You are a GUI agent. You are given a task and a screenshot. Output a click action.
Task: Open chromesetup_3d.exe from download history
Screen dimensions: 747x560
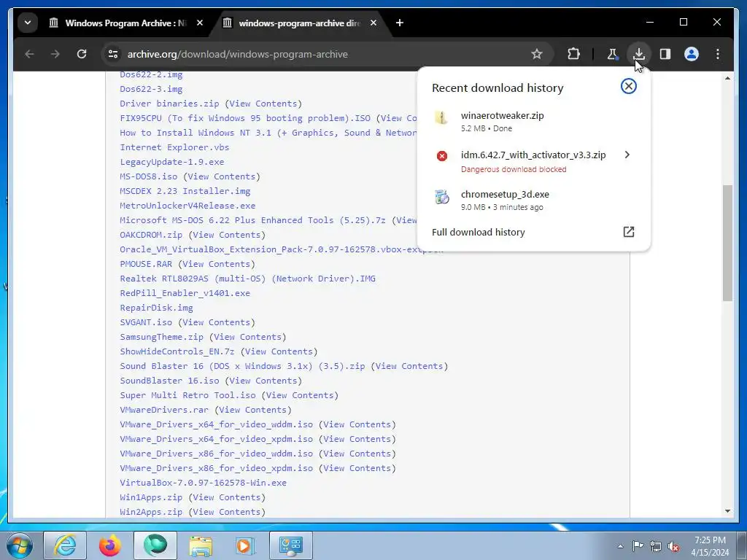(x=505, y=194)
